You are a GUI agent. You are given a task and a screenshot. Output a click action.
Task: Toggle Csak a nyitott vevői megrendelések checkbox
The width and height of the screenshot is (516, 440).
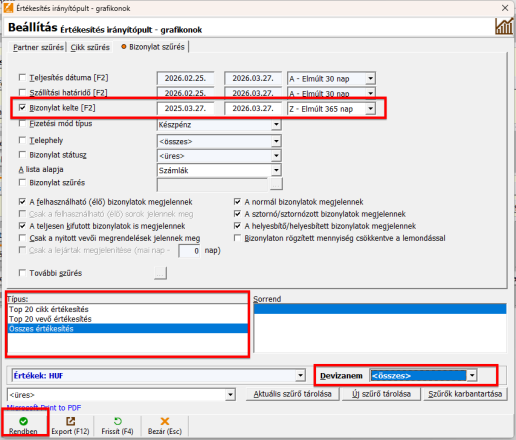click(22, 238)
